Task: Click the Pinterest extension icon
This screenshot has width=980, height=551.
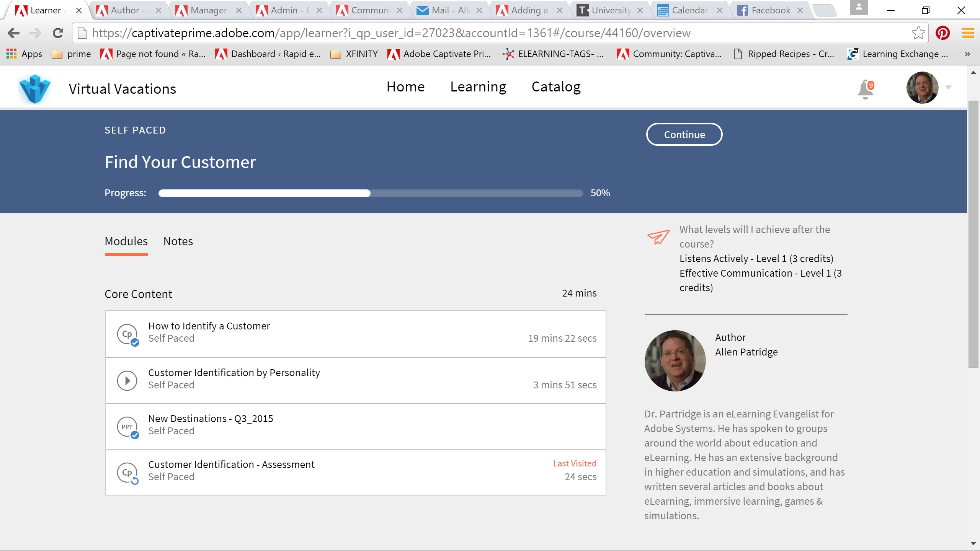Action: click(942, 33)
